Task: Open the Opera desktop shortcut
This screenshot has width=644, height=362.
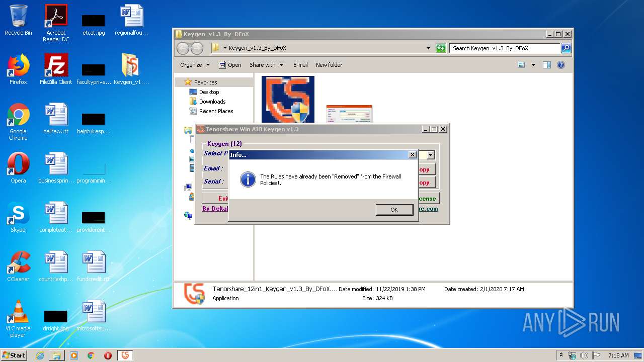Action: point(18,168)
